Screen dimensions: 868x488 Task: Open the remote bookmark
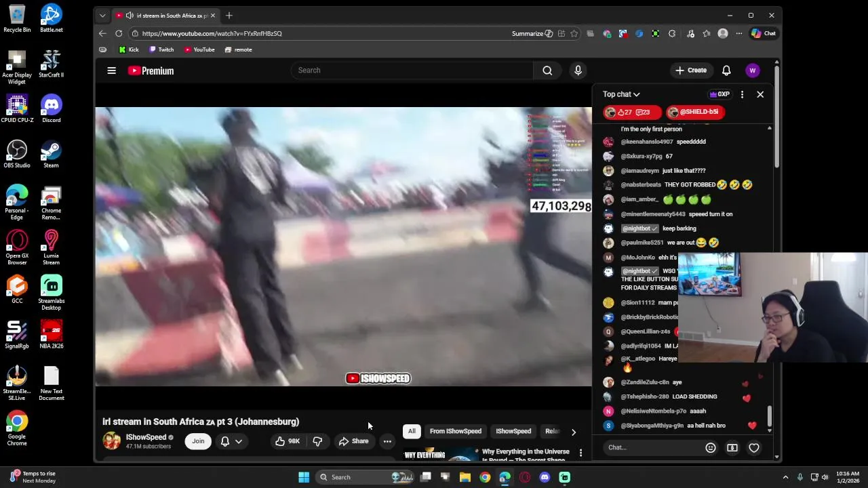pyautogui.click(x=238, y=49)
